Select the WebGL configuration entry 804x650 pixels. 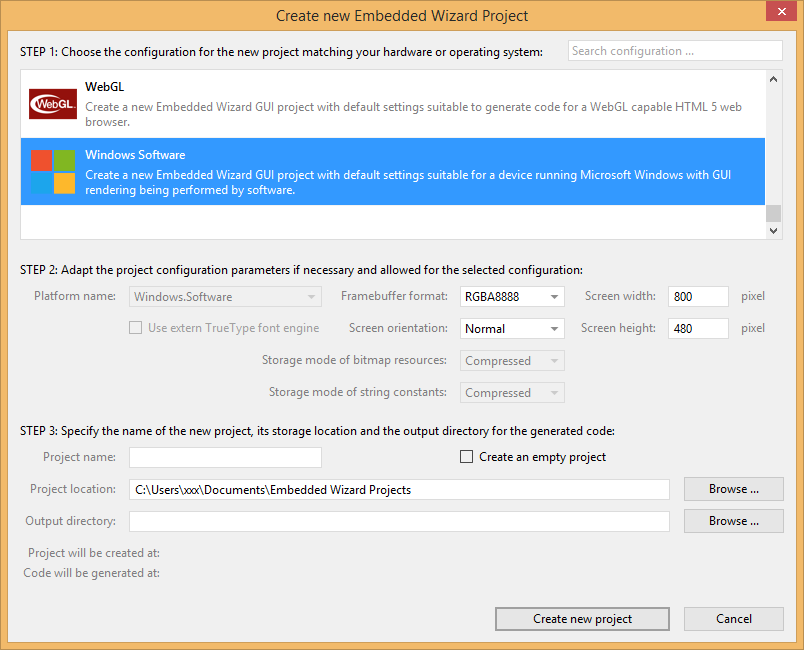click(x=400, y=104)
